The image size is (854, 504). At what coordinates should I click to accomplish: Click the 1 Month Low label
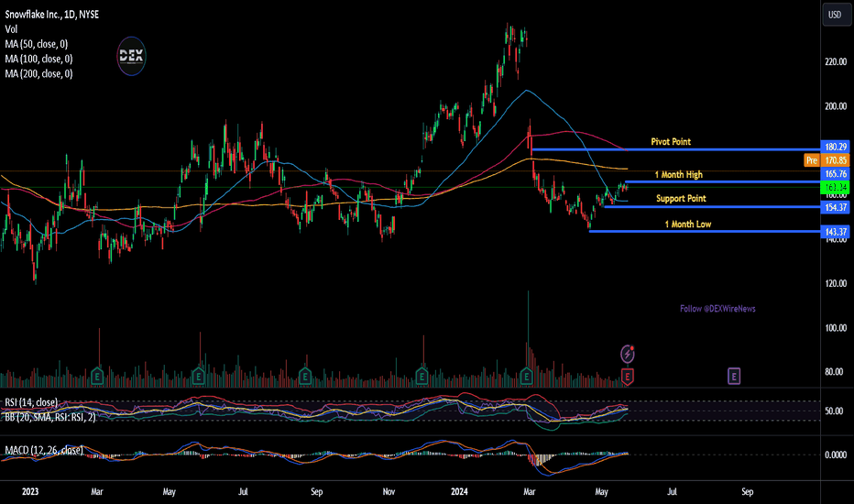click(688, 224)
